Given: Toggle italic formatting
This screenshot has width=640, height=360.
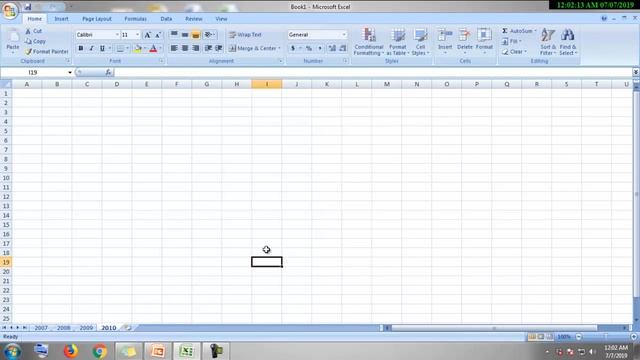Looking at the screenshot, I should click(91, 48).
